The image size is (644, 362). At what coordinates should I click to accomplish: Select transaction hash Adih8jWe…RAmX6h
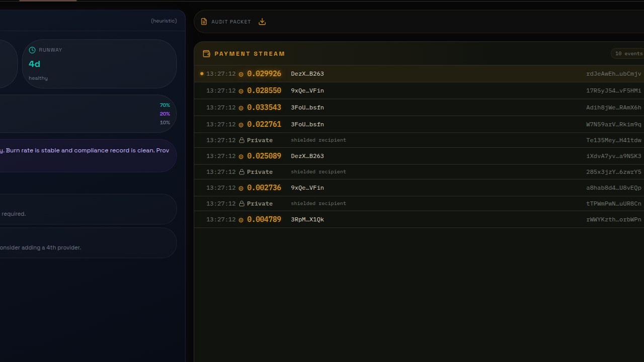coord(614,108)
